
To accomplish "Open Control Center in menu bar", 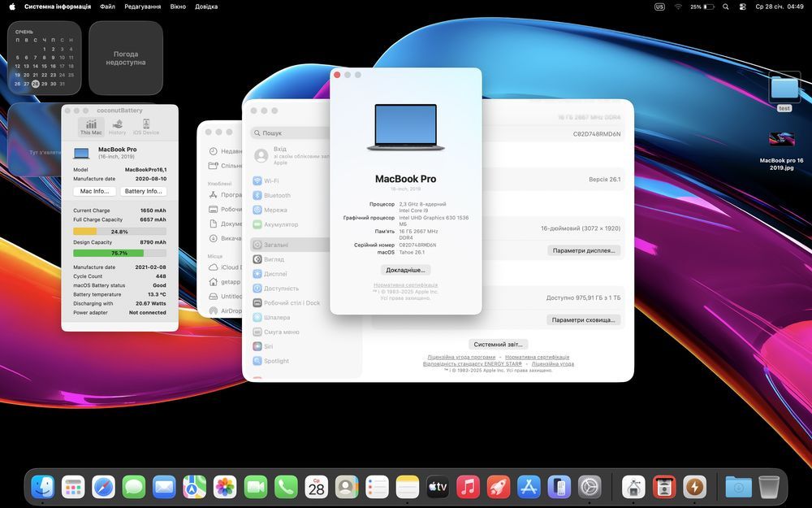I will tap(743, 7).
